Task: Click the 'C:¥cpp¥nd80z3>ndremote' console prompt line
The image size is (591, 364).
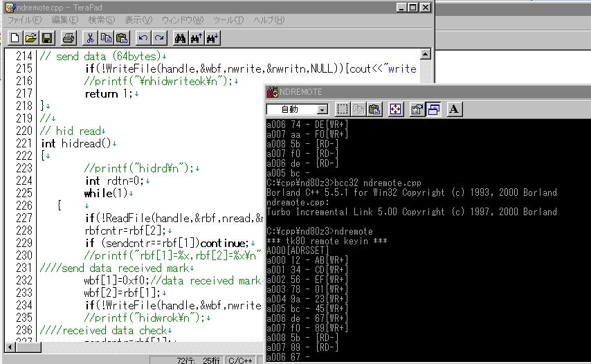Action: (320, 231)
